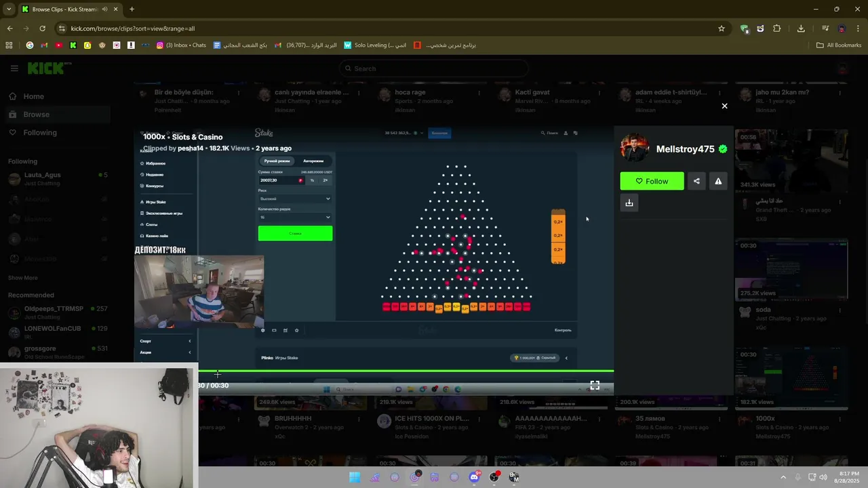Image resolution: width=868 pixels, height=488 pixels.
Task: Open the YouTube bookmark
Action: pyautogui.click(x=58, y=45)
